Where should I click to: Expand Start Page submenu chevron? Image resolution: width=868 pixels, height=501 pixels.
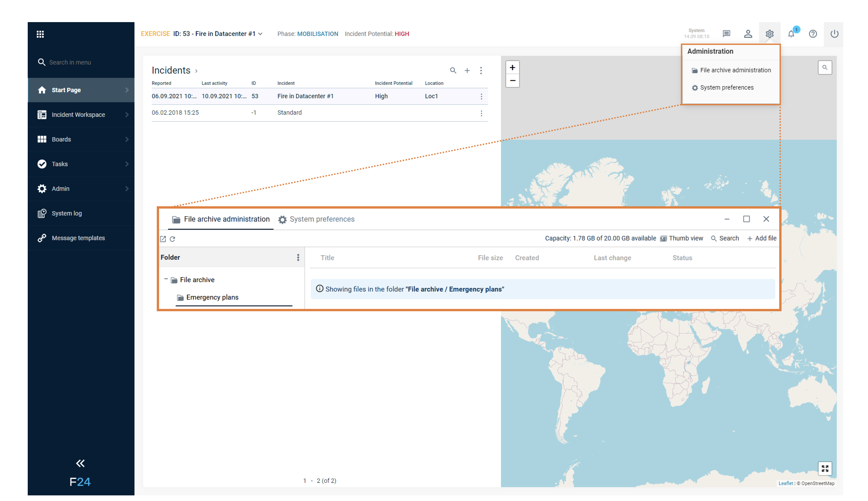pos(127,90)
